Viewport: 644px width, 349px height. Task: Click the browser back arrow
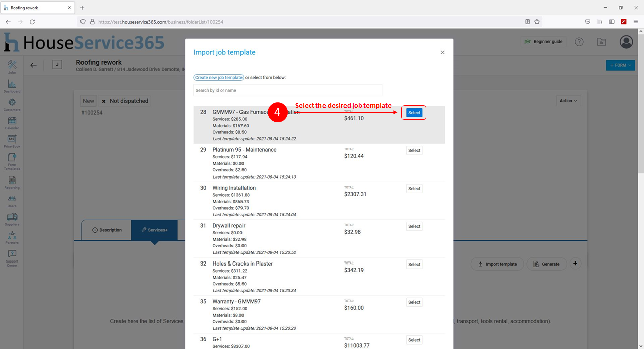point(8,22)
